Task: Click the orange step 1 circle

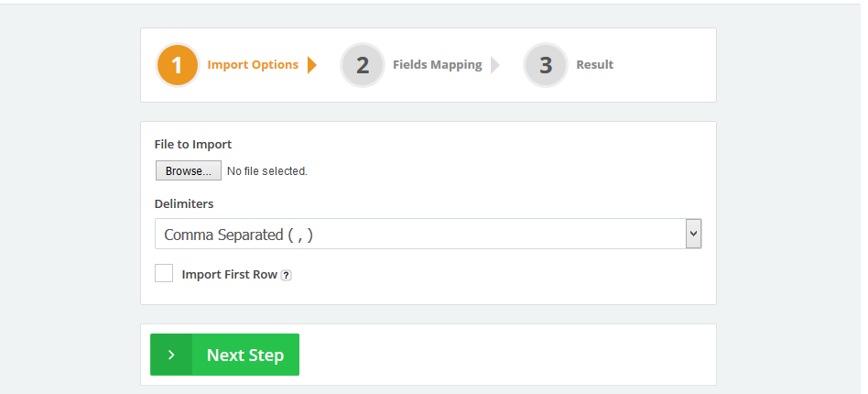Action: click(177, 65)
